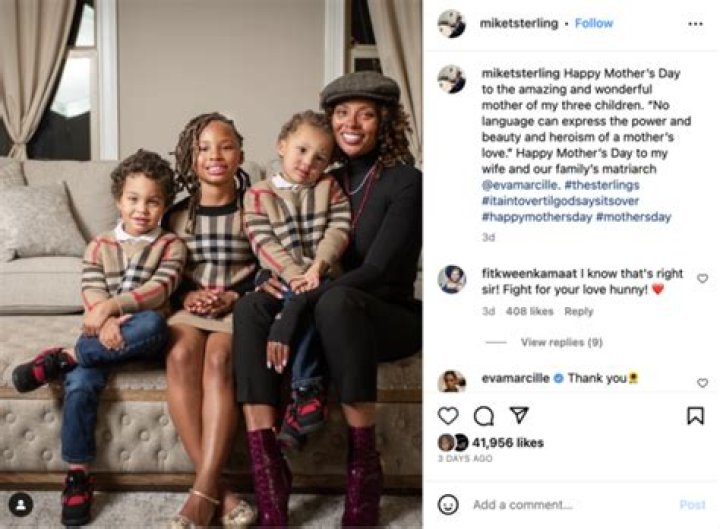Reply to the fitkweenkamaat comment

coord(579,311)
